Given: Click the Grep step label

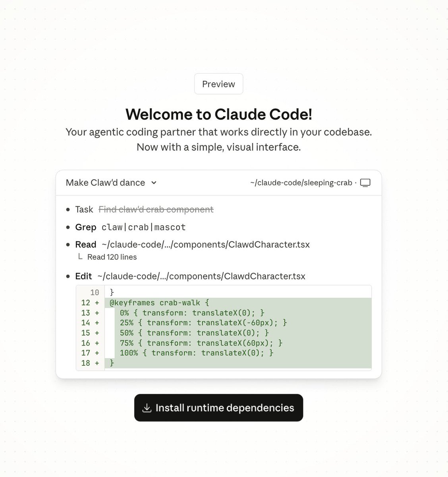Looking at the screenshot, I should tap(86, 227).
